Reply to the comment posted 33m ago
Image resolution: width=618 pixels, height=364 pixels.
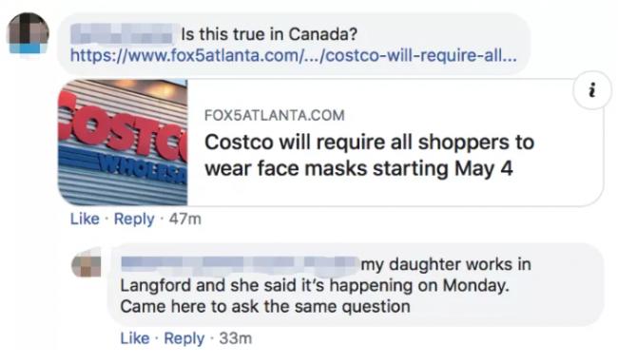(184, 338)
